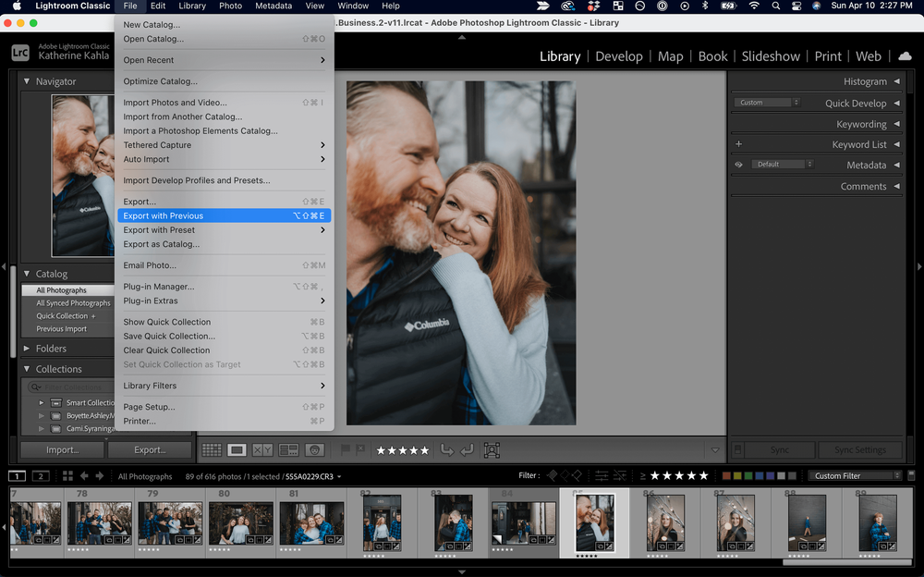Open the Default metadata preset dropdown
The image size is (924, 577).
click(x=784, y=165)
